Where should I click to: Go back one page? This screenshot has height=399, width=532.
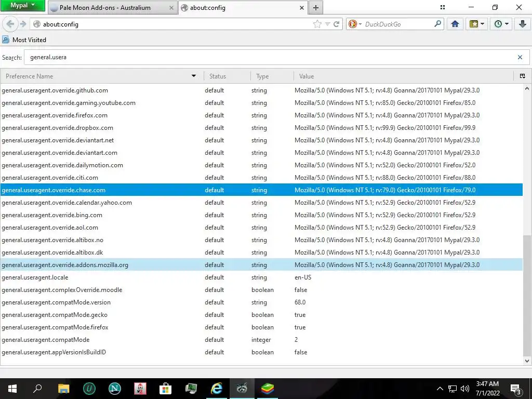tap(10, 24)
